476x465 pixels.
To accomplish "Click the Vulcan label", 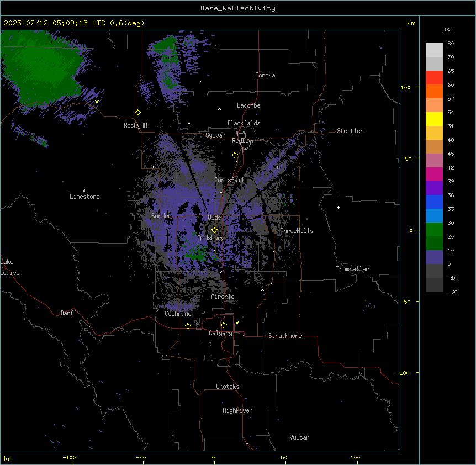I will pos(300,437).
